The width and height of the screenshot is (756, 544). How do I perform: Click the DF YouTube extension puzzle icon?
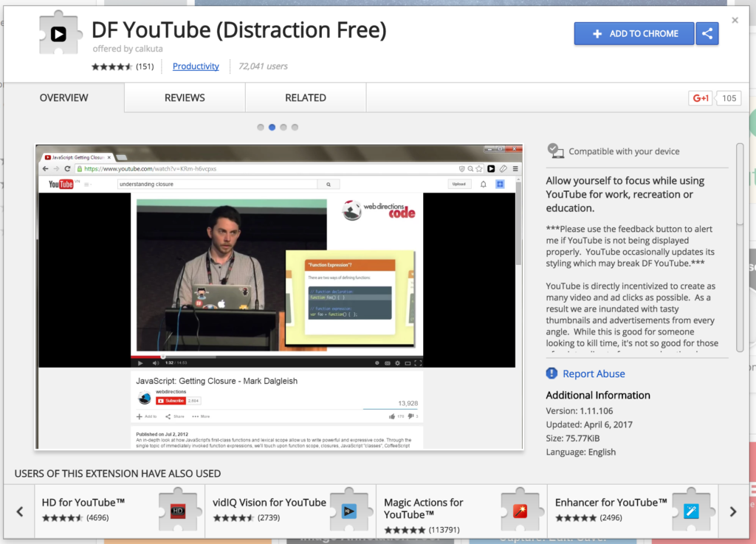[59, 33]
